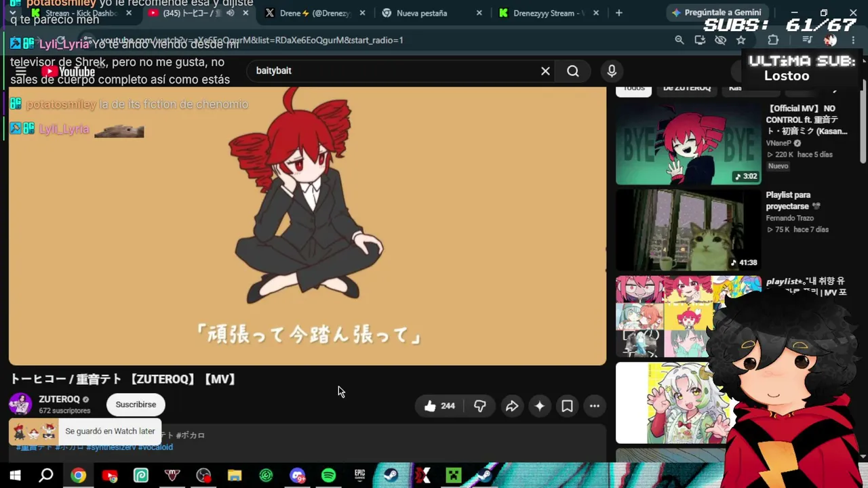Click the video title text
The width and height of the screenshot is (868, 488).
point(123,380)
